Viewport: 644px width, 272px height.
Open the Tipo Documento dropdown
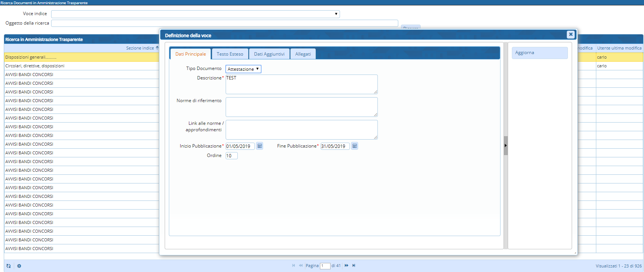pos(243,69)
